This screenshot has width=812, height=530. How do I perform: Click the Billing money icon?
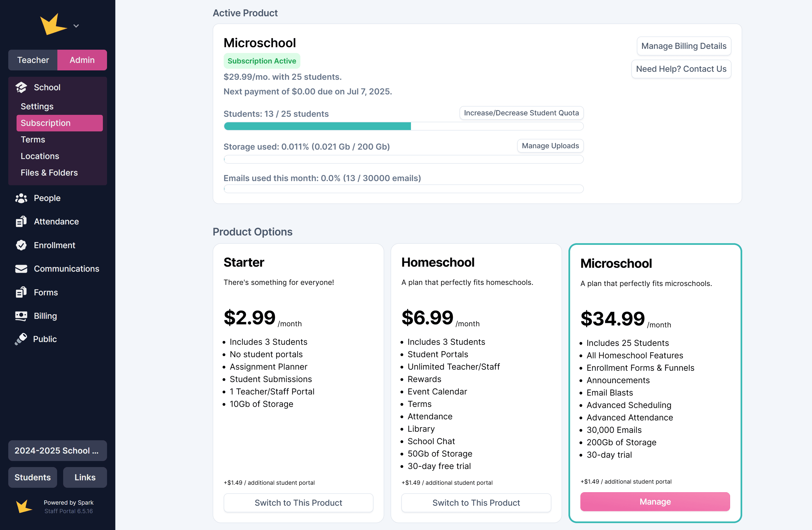tap(21, 316)
